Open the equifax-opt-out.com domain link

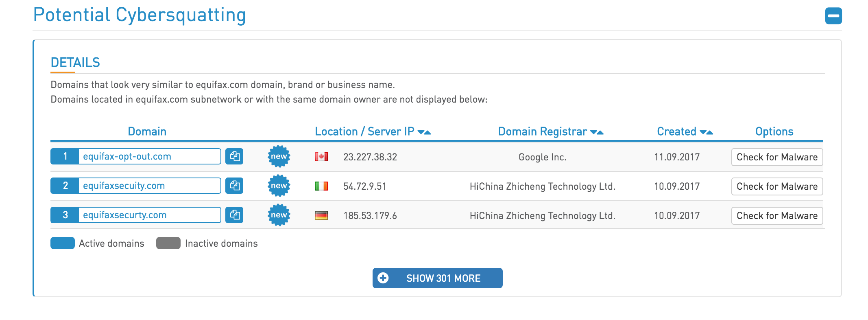[127, 156]
